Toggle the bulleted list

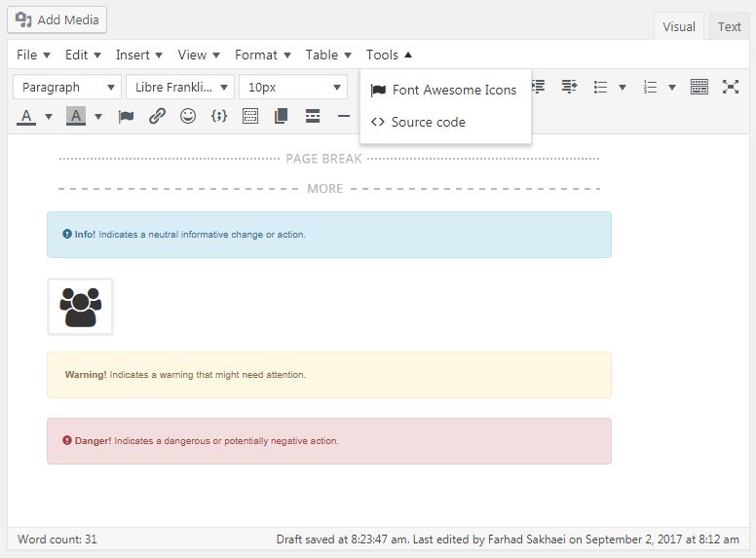point(600,88)
